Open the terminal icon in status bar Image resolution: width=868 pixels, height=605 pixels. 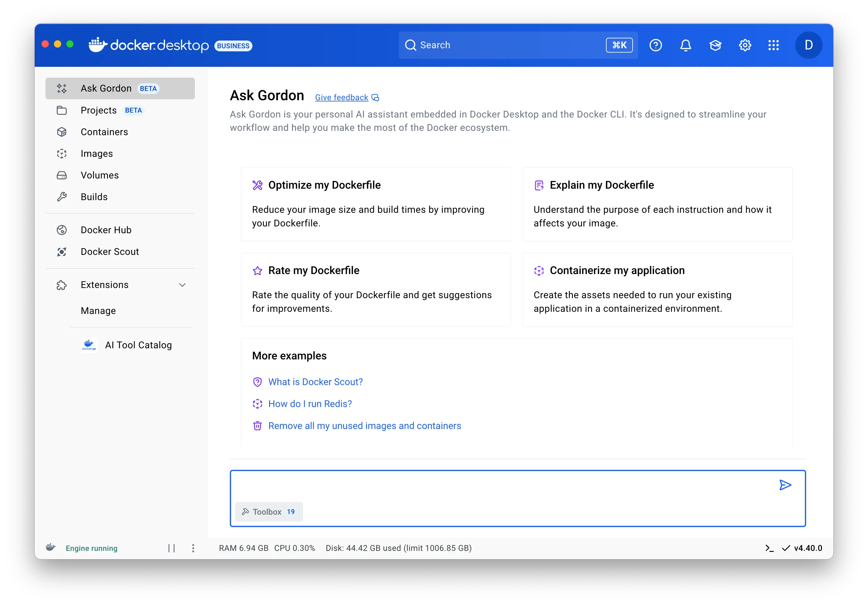click(769, 548)
